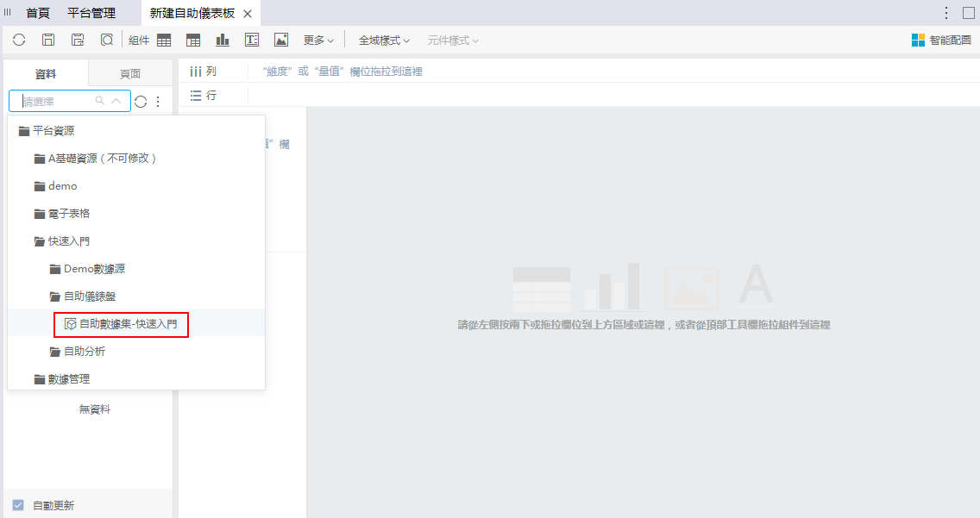The height and width of the screenshot is (518, 980).
Task: Open the 智能配圖 smart chart tool
Action: [x=941, y=40]
